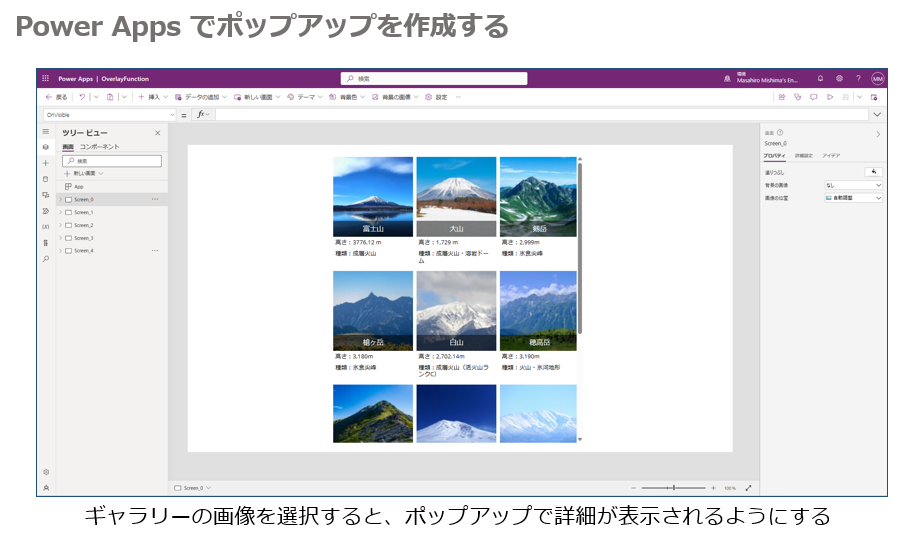Click the save icon

846,97
